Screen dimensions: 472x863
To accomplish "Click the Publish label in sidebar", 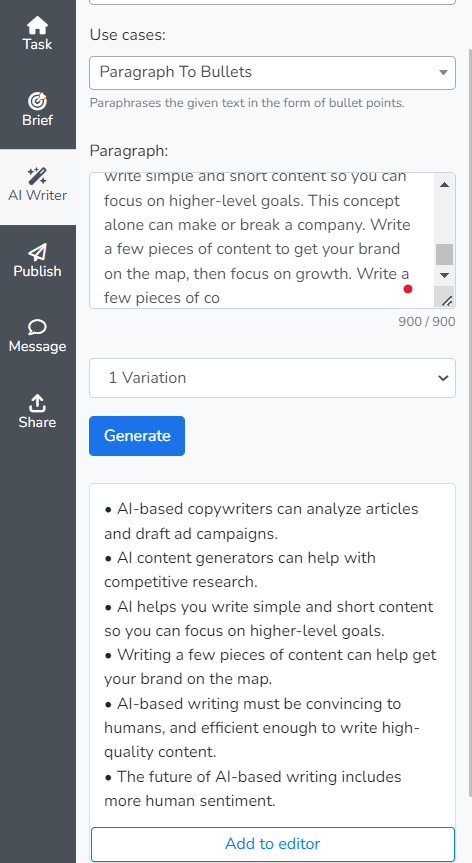I will point(37,271).
